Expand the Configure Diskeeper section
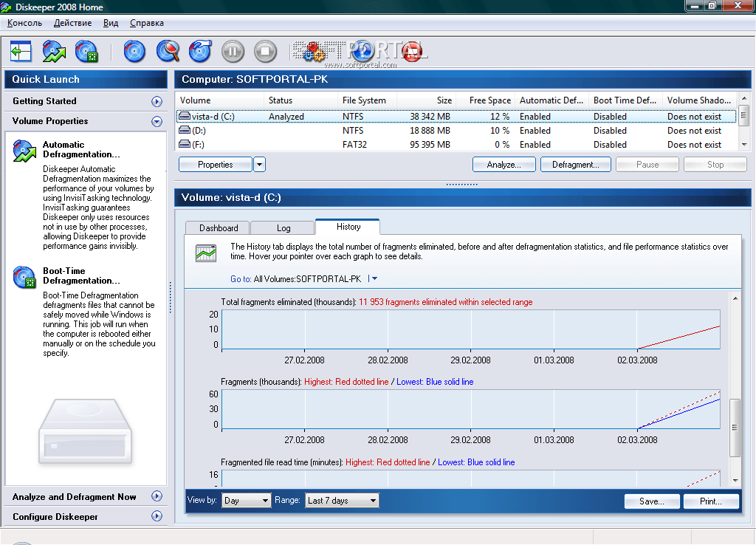Image resolution: width=756 pixels, height=545 pixels. pos(157,517)
